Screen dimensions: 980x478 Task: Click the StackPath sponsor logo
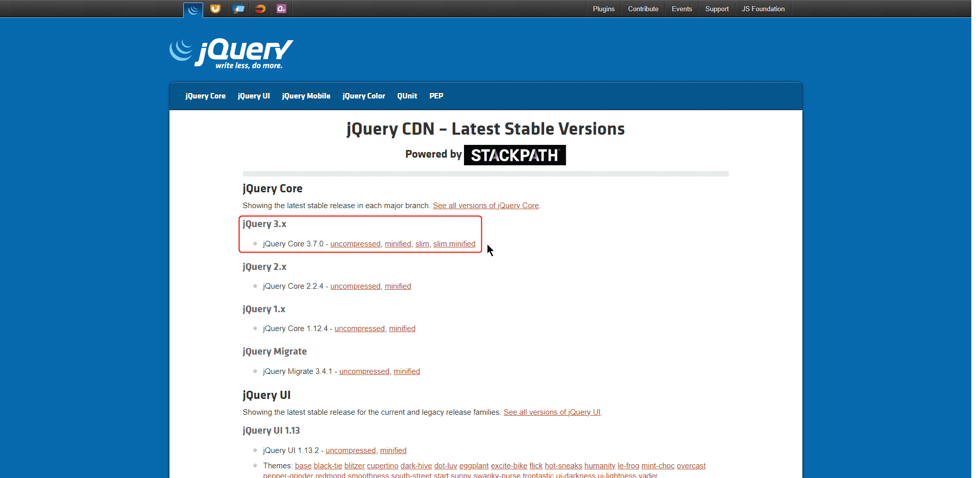(514, 155)
